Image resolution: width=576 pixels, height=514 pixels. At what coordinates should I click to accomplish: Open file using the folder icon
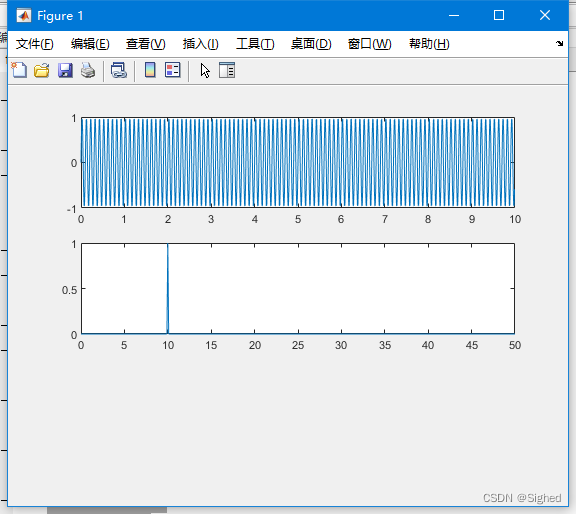coord(42,70)
